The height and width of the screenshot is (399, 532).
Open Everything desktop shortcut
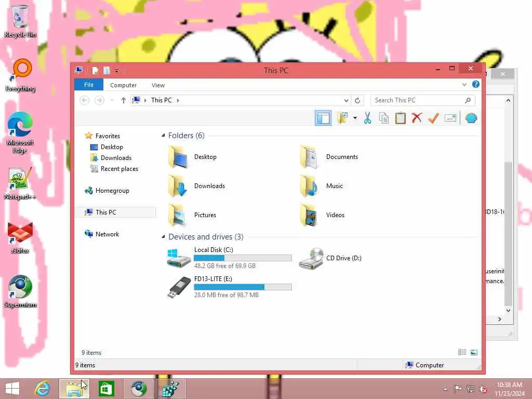click(x=20, y=75)
